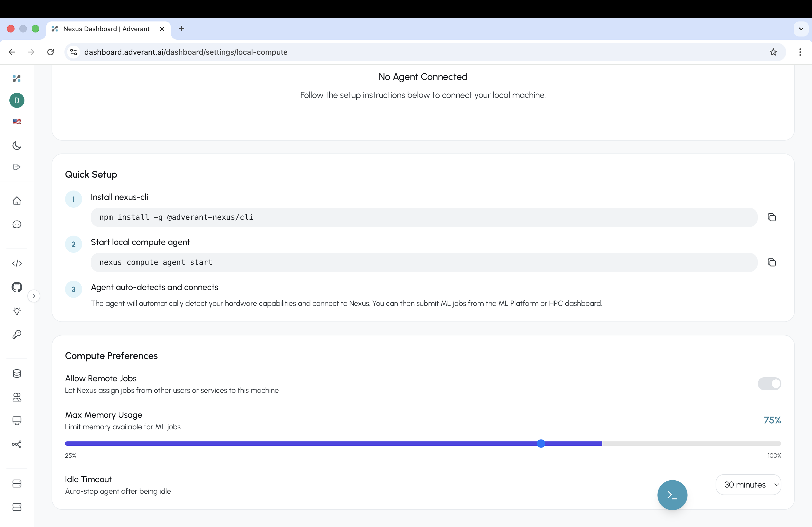Click the database sidebar icon
Image resolution: width=812 pixels, height=527 pixels.
(x=16, y=373)
